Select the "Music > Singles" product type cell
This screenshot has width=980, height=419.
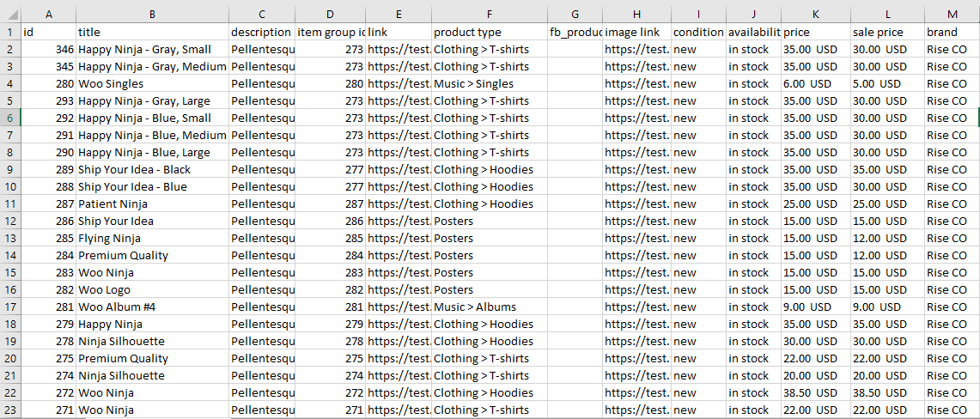pos(489,83)
